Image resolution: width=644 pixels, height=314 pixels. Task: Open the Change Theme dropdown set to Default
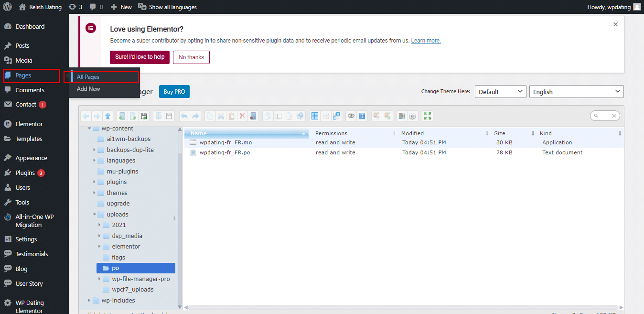point(501,92)
